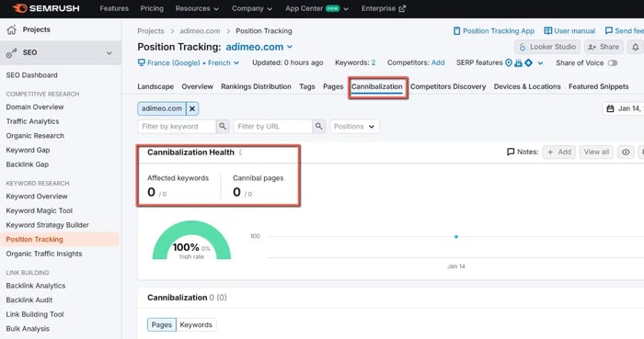644x339 pixels.
Task: Click the Projects breadcrumb
Action: [x=151, y=30]
